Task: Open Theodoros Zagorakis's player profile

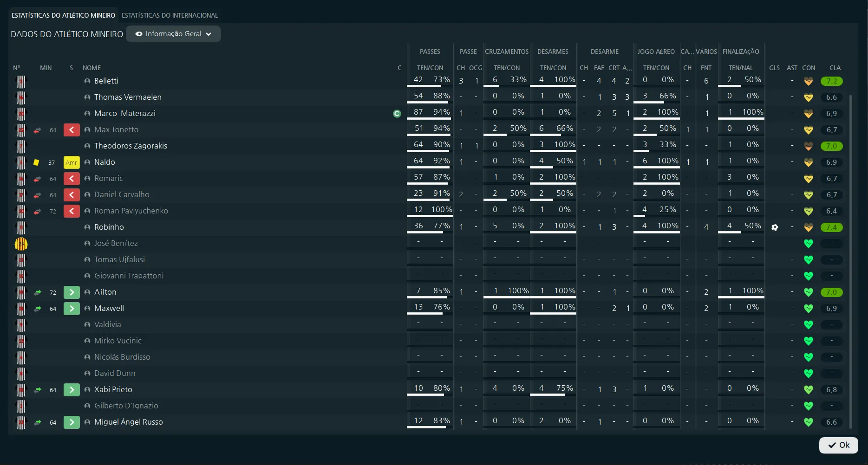Action: pos(131,146)
